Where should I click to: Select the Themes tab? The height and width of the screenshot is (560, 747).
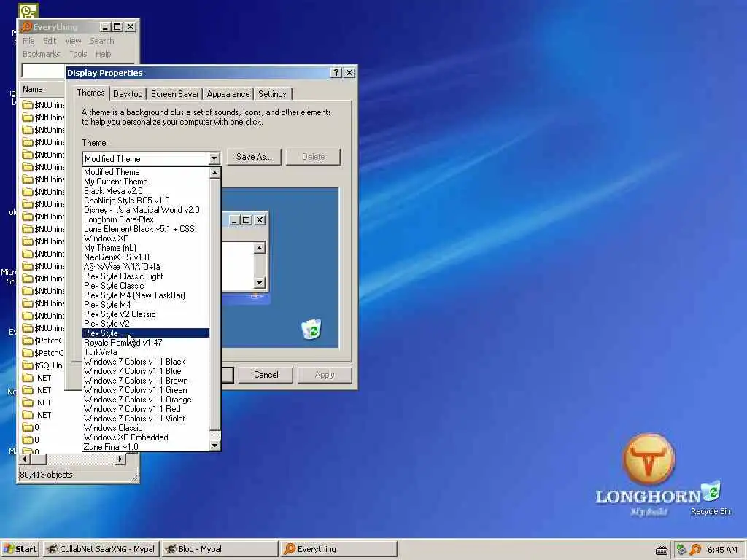(x=90, y=93)
